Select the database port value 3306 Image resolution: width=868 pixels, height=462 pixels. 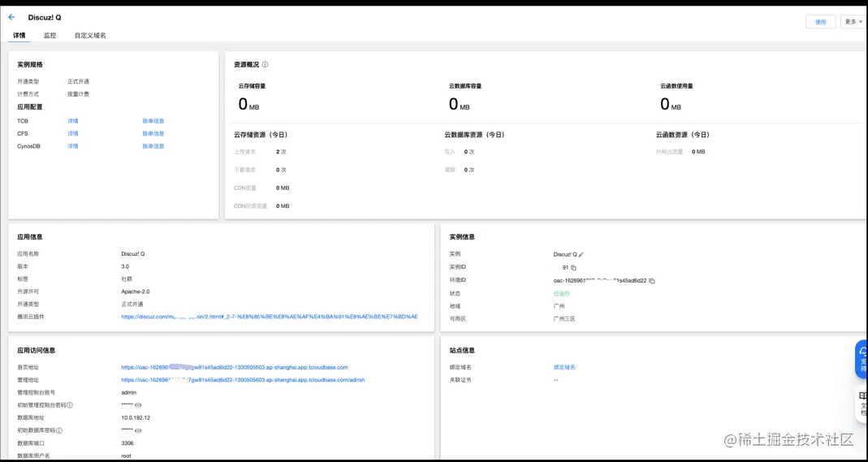(x=127, y=443)
